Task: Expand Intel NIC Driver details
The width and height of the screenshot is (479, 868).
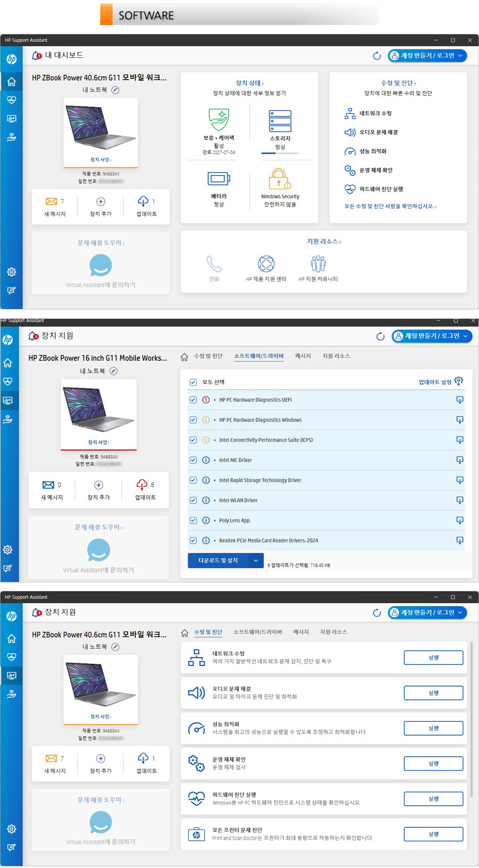Action: point(215,460)
